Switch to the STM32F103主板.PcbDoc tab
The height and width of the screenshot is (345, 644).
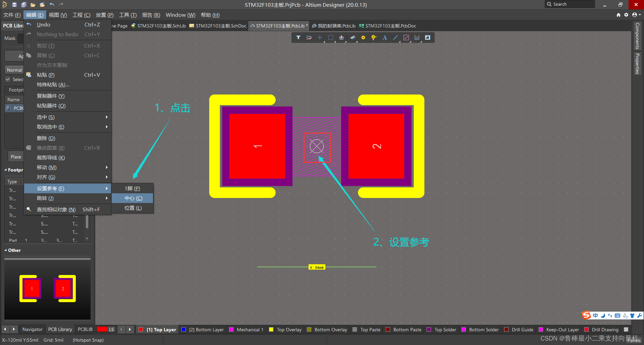[388, 26]
